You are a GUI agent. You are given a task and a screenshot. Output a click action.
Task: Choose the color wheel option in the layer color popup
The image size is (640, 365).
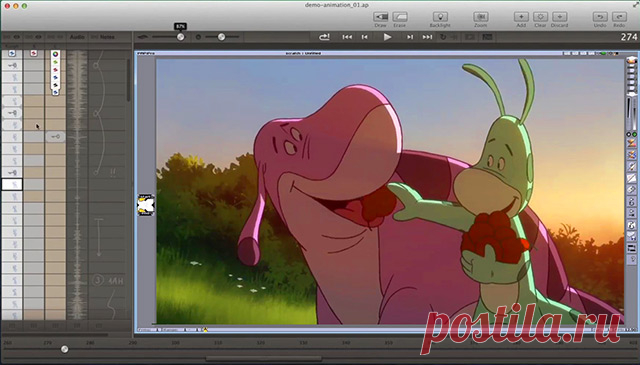pos(56,54)
